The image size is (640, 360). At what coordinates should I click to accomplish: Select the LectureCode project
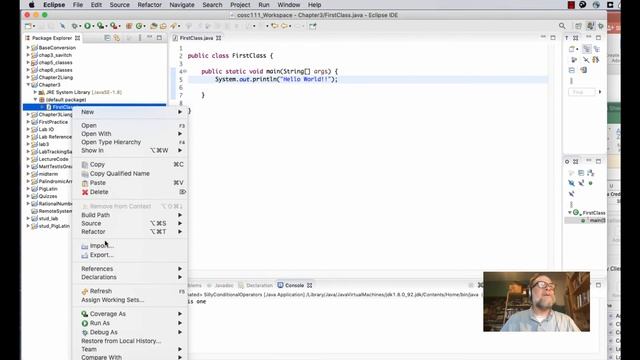[x=53, y=159]
